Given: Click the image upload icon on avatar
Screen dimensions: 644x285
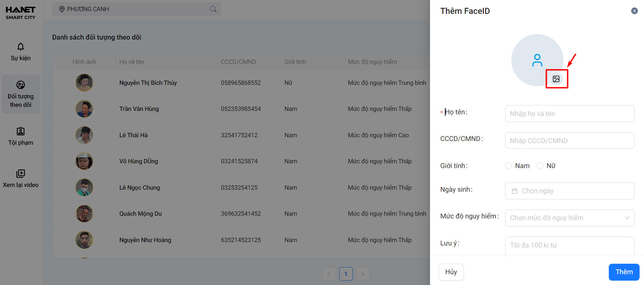Looking at the screenshot, I should [556, 79].
